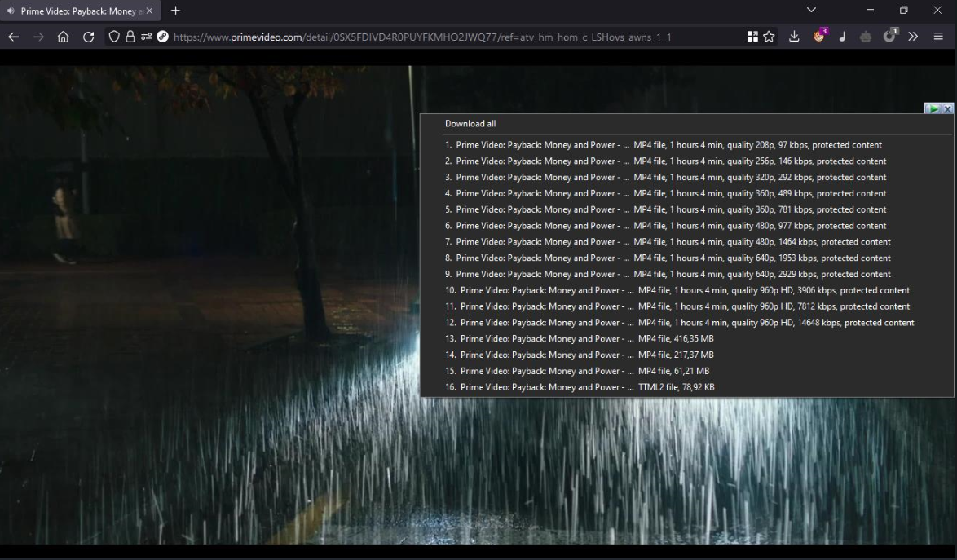The width and height of the screenshot is (957, 560).
Task: Expand more toolbar extensions overflow
Action: click(913, 37)
